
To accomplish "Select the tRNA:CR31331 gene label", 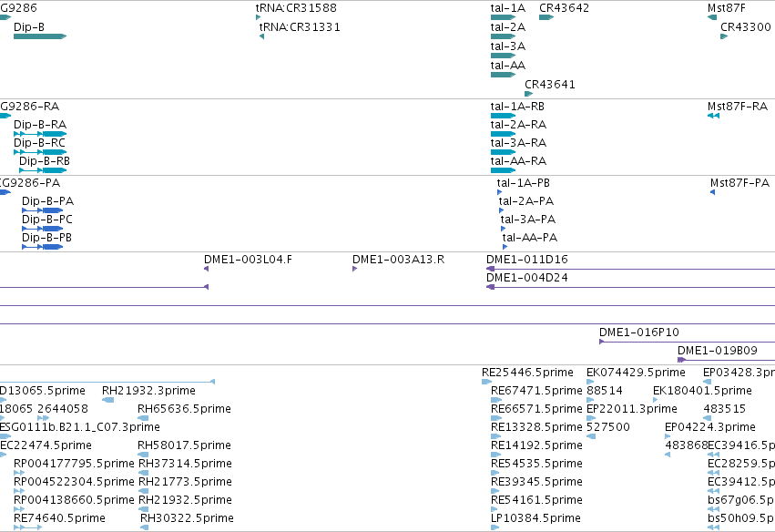I will [x=300, y=27].
